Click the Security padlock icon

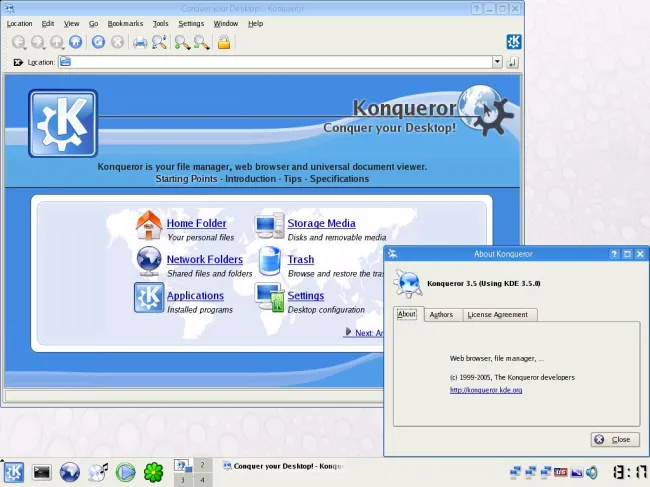(x=224, y=42)
